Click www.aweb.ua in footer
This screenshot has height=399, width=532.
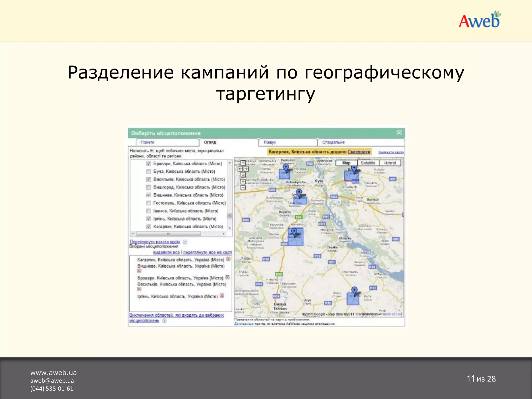pos(54,373)
